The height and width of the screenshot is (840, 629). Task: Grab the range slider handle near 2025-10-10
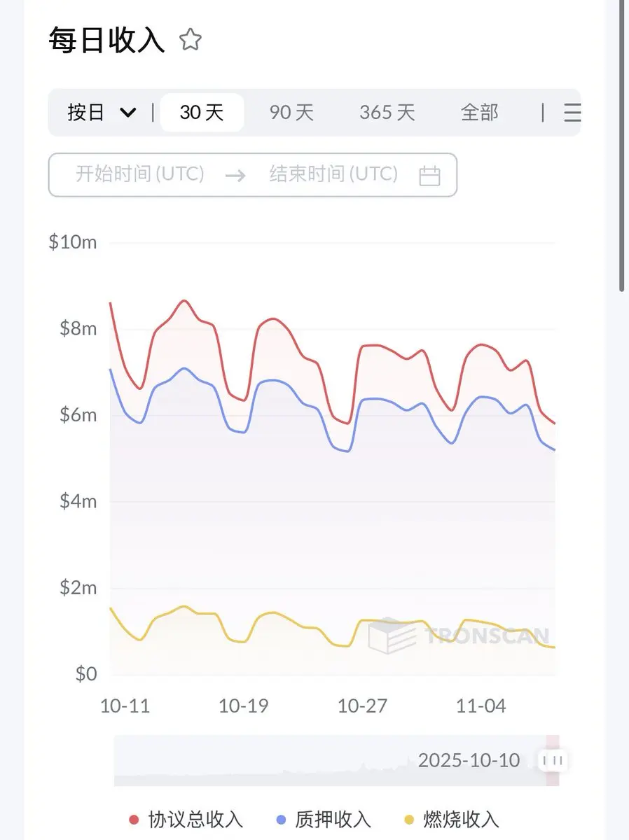pos(553,760)
